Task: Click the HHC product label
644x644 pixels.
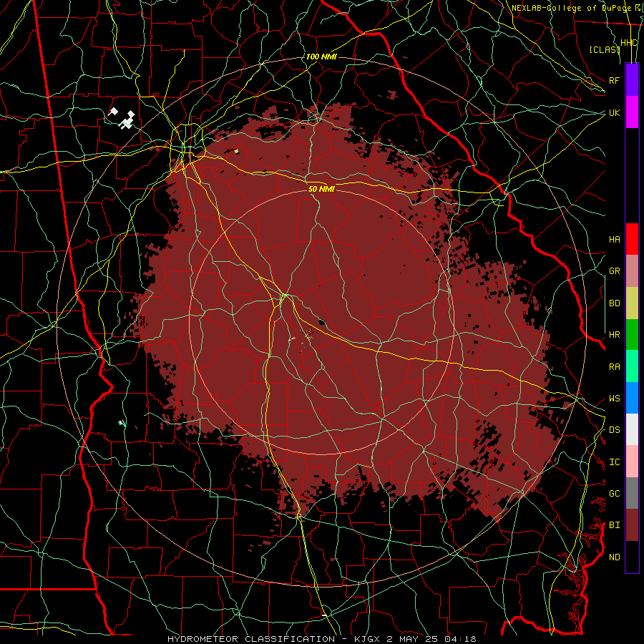Action: click(x=628, y=43)
